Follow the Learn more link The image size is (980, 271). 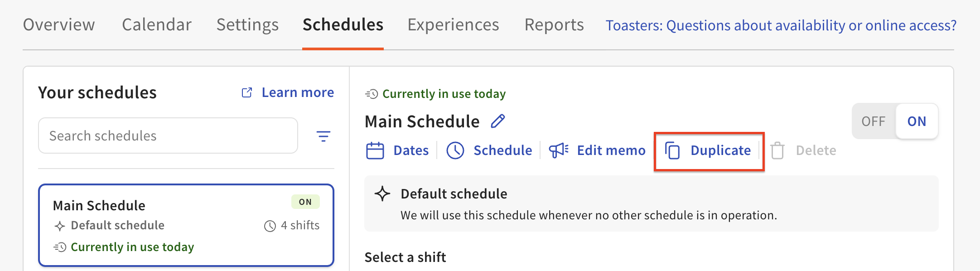click(x=298, y=92)
